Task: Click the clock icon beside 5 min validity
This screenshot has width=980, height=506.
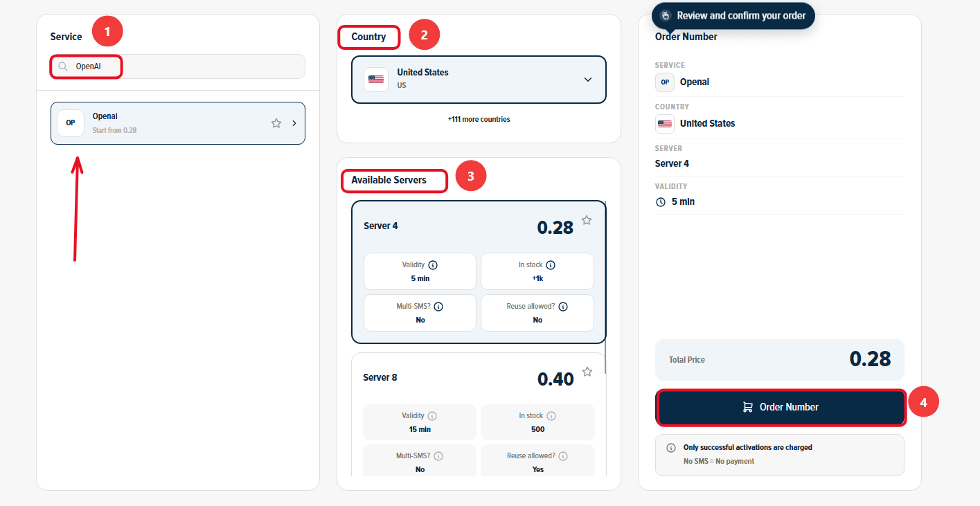Action: (x=660, y=202)
